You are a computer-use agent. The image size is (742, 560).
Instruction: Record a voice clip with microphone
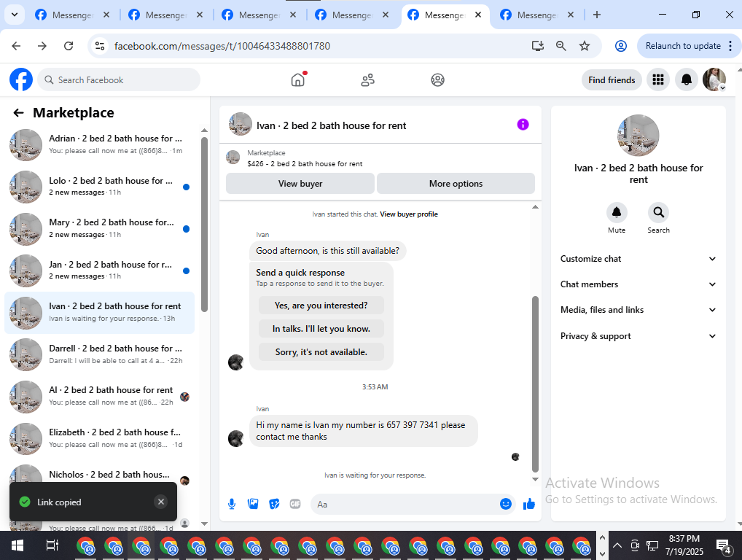click(231, 504)
